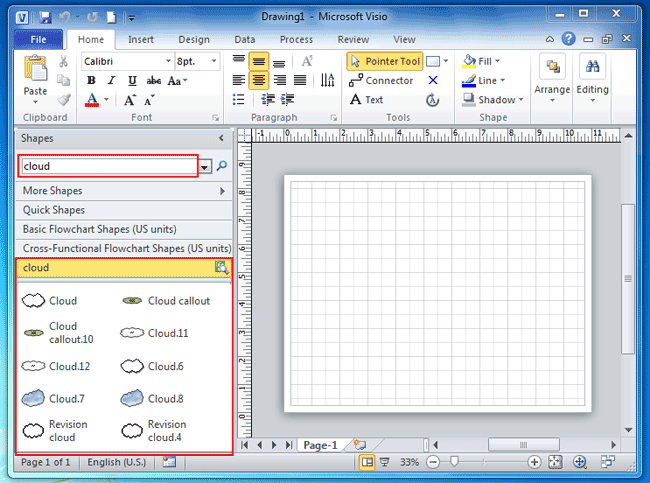Viewport: 650px width, 483px height.
Task: Toggle Align Left text alignment
Action: click(238, 80)
